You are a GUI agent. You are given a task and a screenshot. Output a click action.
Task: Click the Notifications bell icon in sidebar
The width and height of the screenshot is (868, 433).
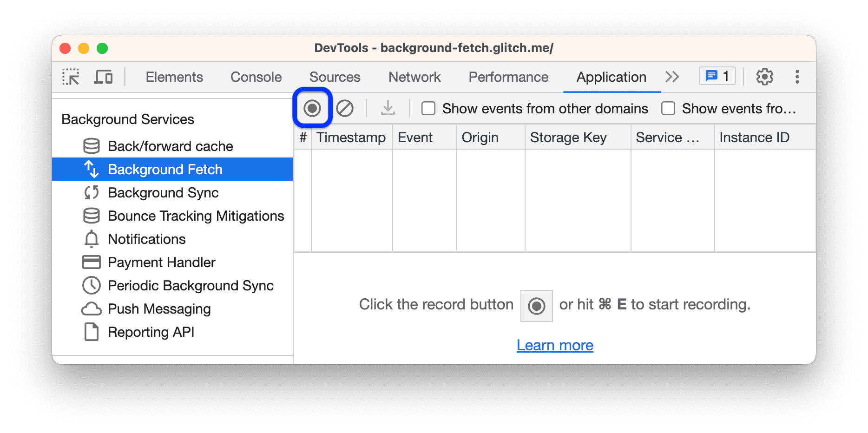click(x=92, y=239)
